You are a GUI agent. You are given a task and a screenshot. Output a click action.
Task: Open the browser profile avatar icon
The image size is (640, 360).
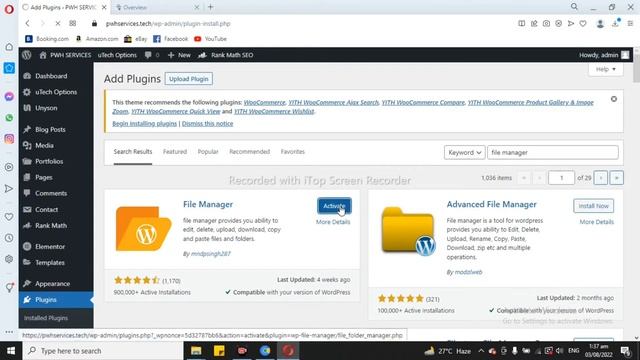point(600,24)
